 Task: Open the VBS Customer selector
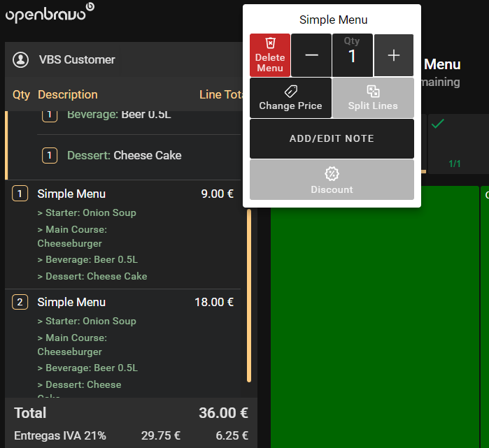[x=77, y=59]
